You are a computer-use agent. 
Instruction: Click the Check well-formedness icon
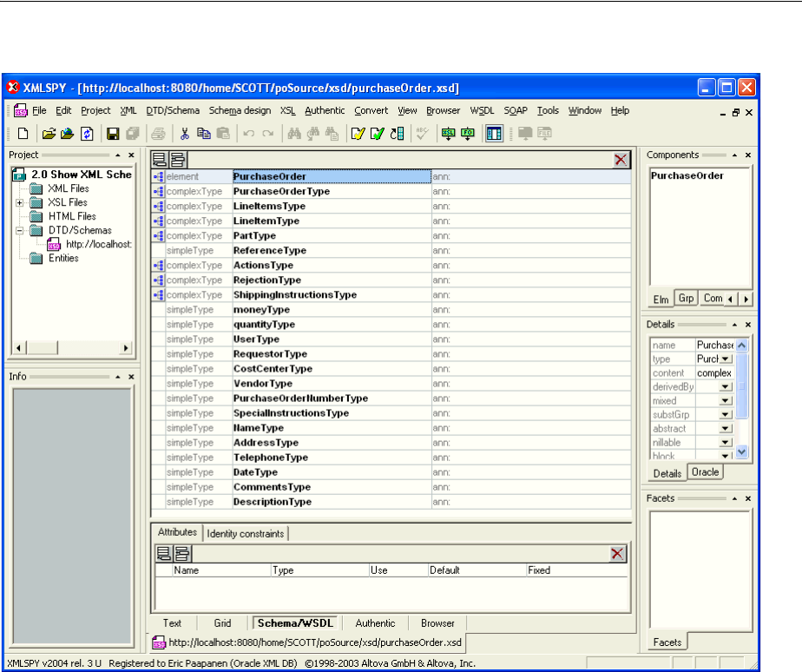[358, 134]
